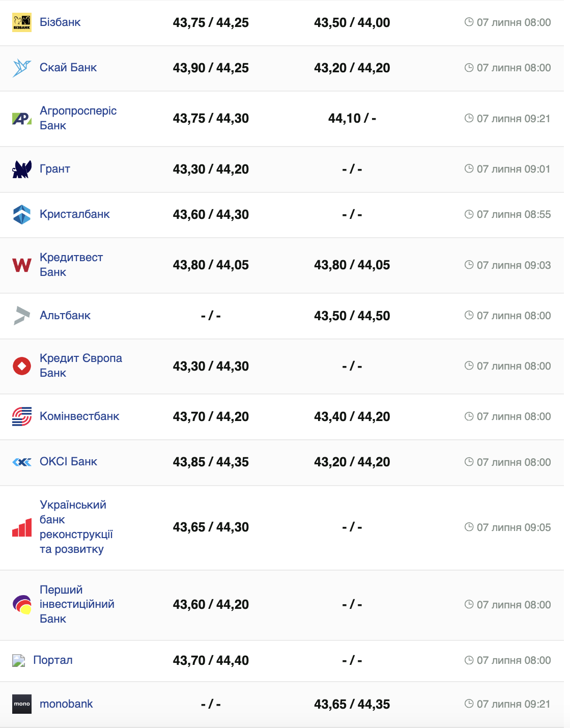Click the Кредитвест Банк red W logo

22,265
